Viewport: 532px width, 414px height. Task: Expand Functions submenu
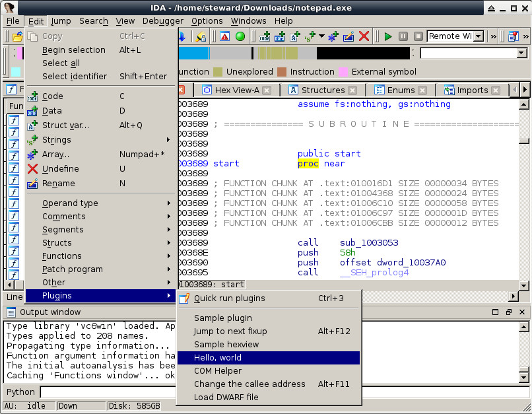pos(101,256)
